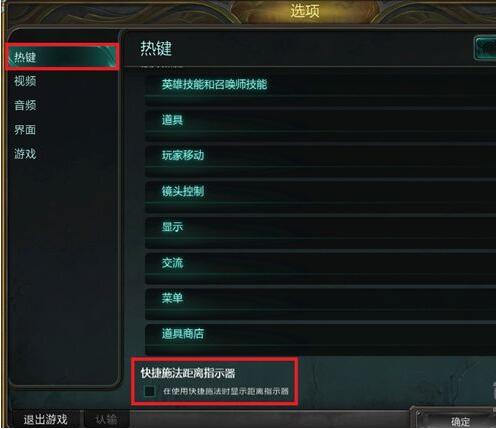496x429 pixels.
Task: Click the 退出游戏 button
Action: [x=45, y=420]
